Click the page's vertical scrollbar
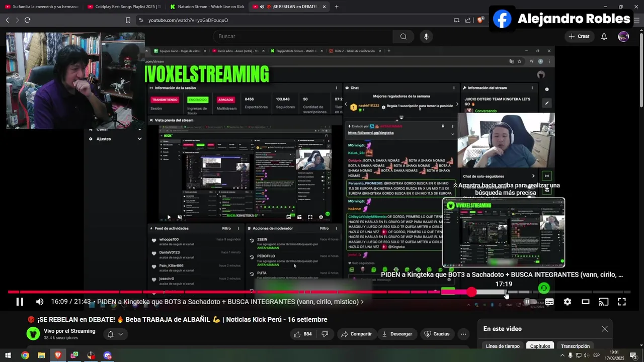Screen dimensions: 644x362 point(641,70)
